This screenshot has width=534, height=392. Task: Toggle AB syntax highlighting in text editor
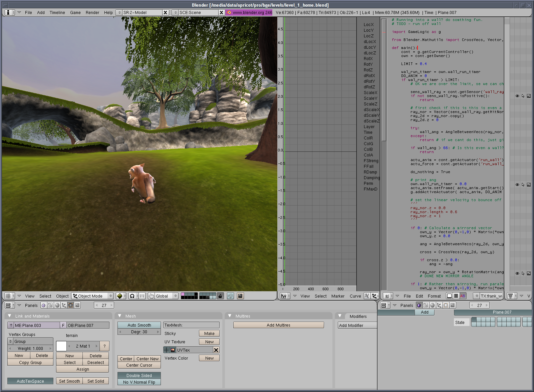[463, 296]
